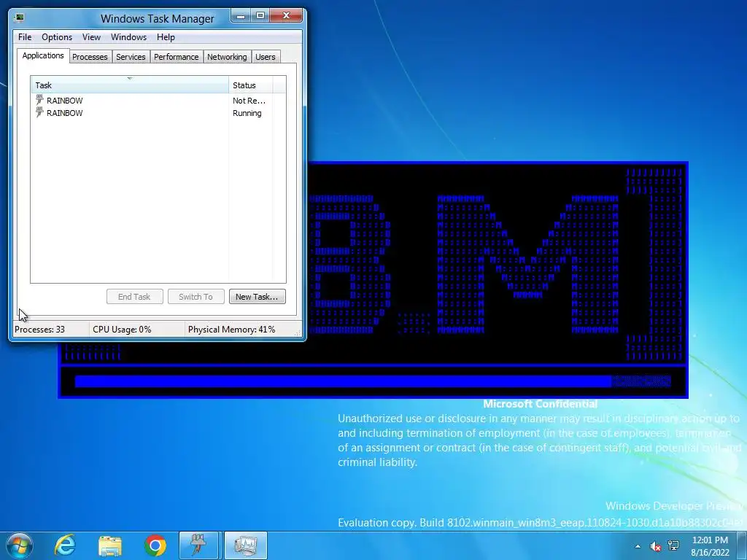
Task: Click the Physical Memory: 41% status entry
Action: (231, 330)
